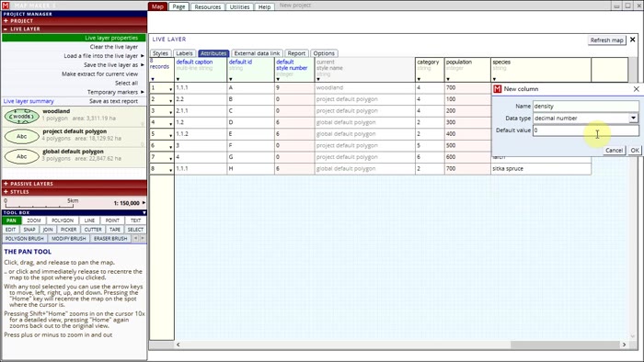The width and height of the screenshot is (644, 362).
Task: Click the Map Maker app logo icon
Action: (6, 6)
